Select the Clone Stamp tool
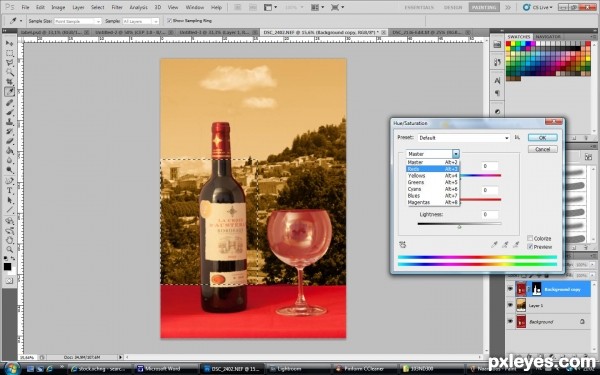 pos(9,122)
